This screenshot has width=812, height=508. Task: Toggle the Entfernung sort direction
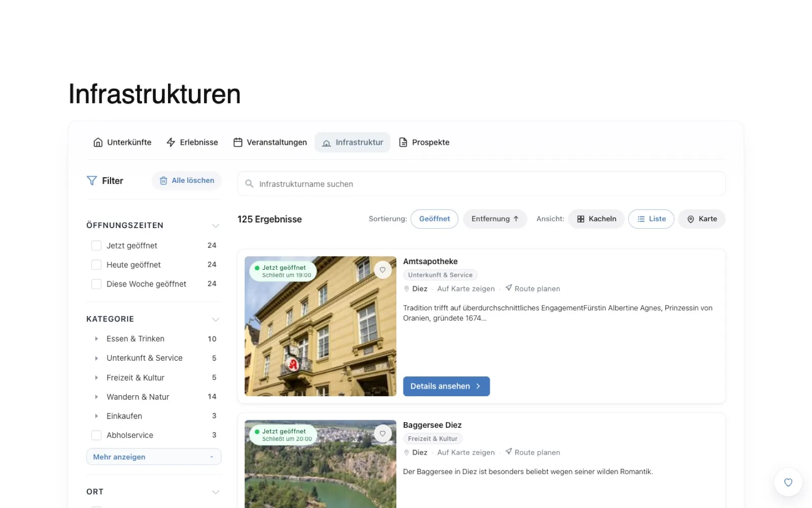[x=495, y=219]
